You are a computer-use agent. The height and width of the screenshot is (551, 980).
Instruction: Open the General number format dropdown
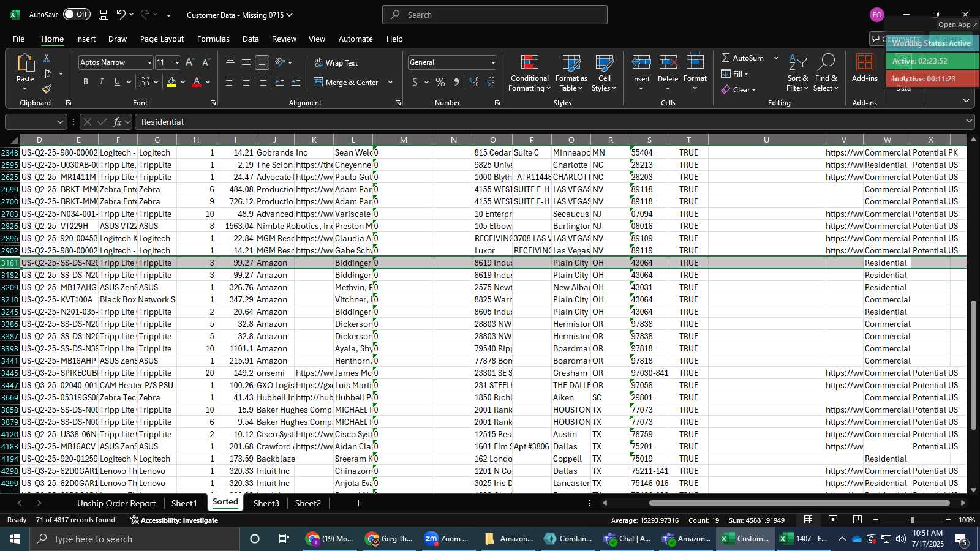coord(493,62)
